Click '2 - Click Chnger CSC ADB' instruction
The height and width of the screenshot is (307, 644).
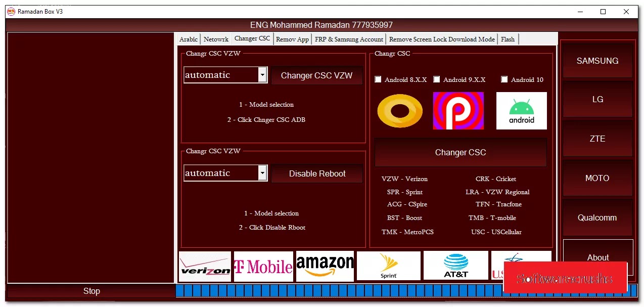point(266,119)
